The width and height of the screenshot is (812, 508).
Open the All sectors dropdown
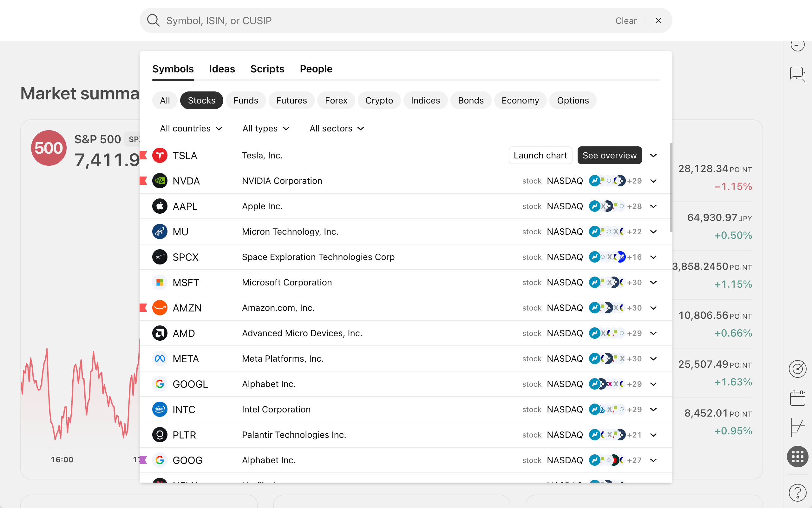click(x=337, y=128)
